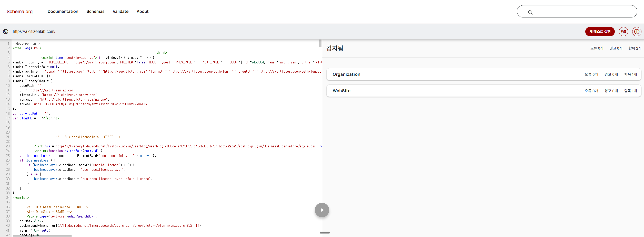The height and width of the screenshot is (237, 644).
Task: Open the Schema.org home logo link
Action: 19,12
